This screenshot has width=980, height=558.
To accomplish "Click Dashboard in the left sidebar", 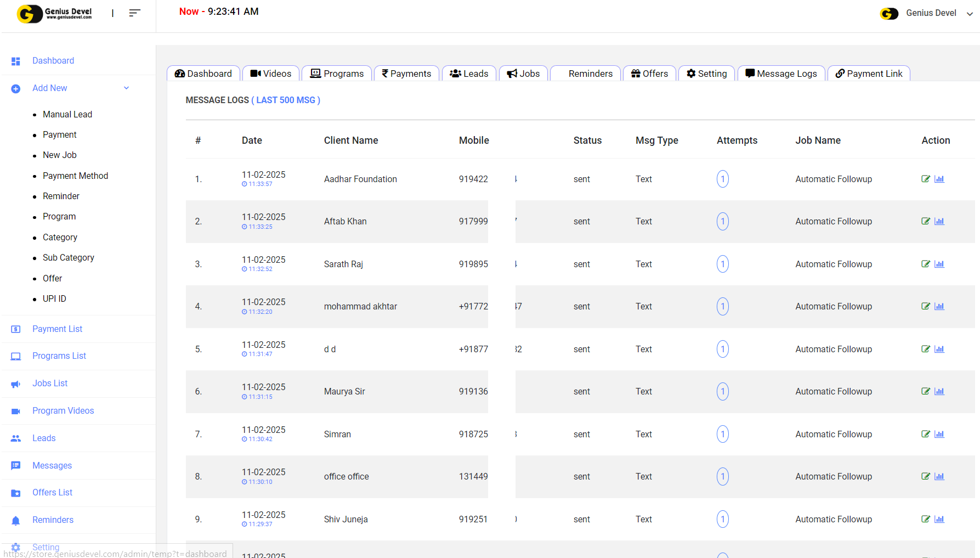I will point(53,61).
